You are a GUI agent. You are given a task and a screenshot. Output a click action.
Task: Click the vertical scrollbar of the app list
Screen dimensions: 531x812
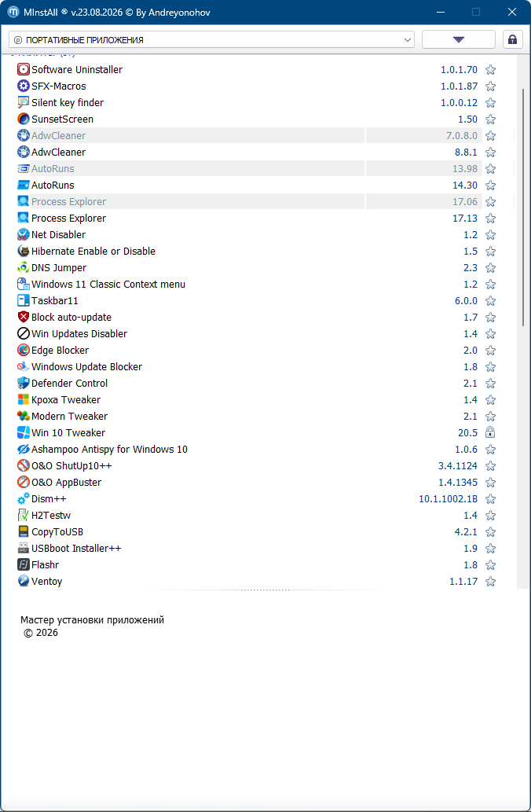[x=524, y=208]
